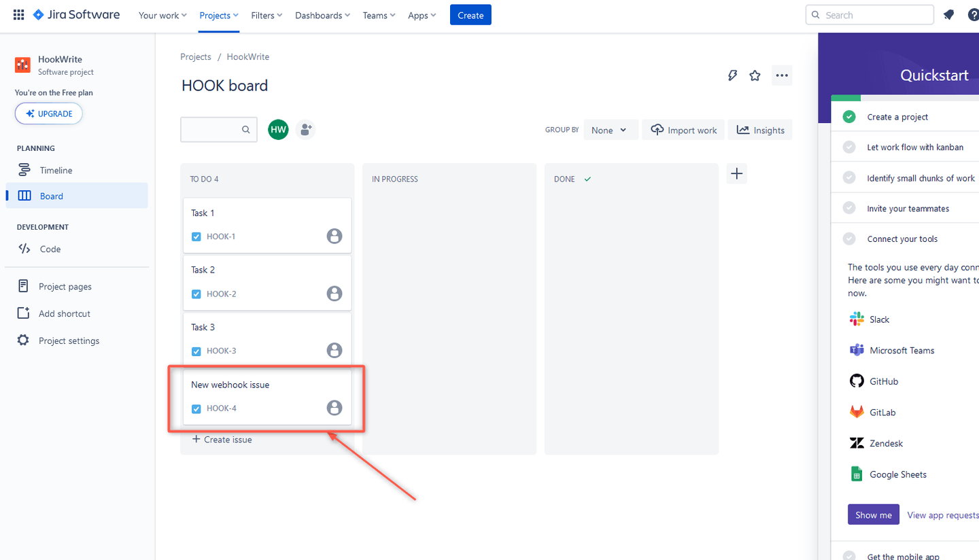The width and height of the screenshot is (979, 560).
Task: Open the board's more options menu
Action: point(781,75)
